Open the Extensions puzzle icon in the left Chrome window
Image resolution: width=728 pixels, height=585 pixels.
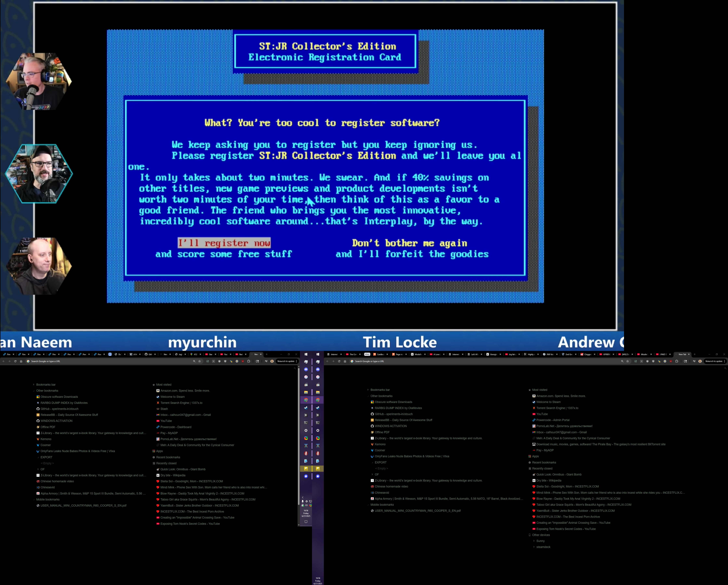coord(249,361)
